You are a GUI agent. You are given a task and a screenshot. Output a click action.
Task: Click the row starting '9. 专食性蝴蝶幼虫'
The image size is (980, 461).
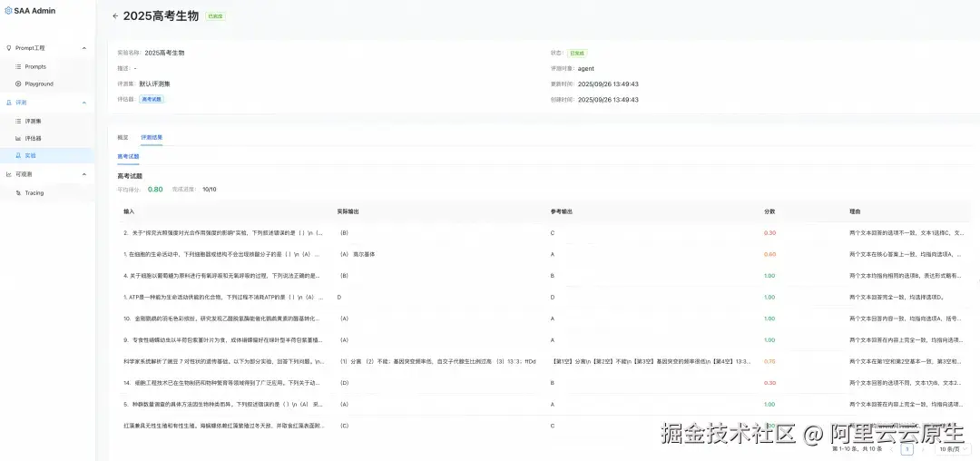click(x=544, y=339)
